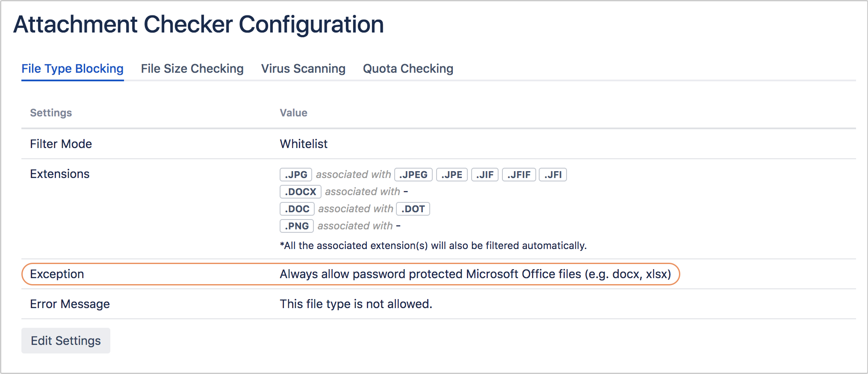Click the Settings column header
868x374 pixels.
coord(51,113)
